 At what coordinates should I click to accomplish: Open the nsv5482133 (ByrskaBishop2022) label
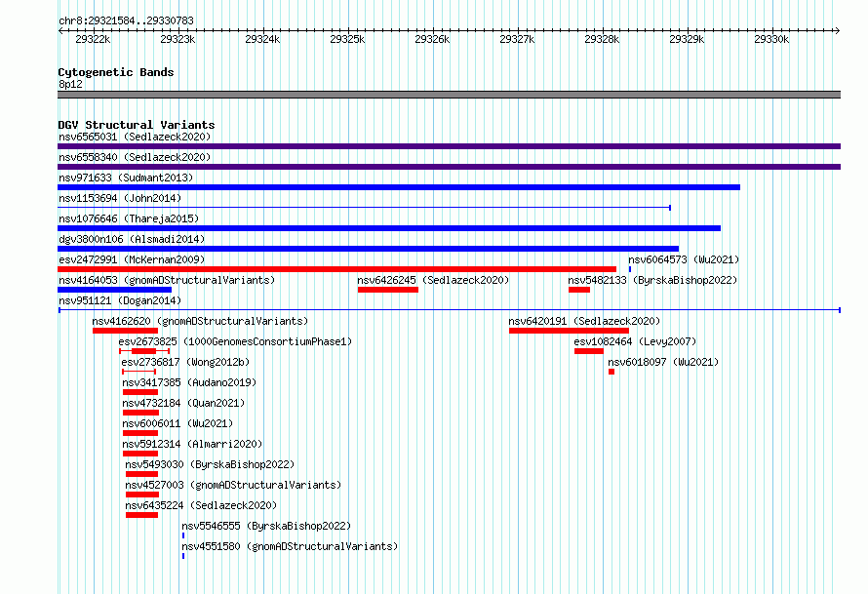(x=652, y=280)
